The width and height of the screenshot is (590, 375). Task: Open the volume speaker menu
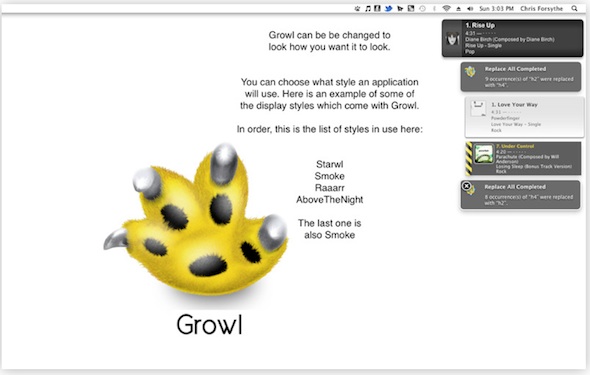(x=470, y=8)
